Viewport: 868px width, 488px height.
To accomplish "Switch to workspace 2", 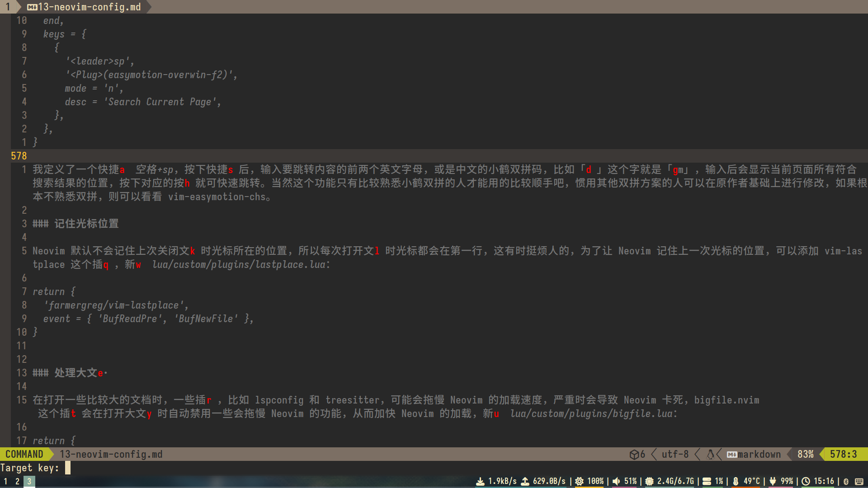I will click(17, 482).
